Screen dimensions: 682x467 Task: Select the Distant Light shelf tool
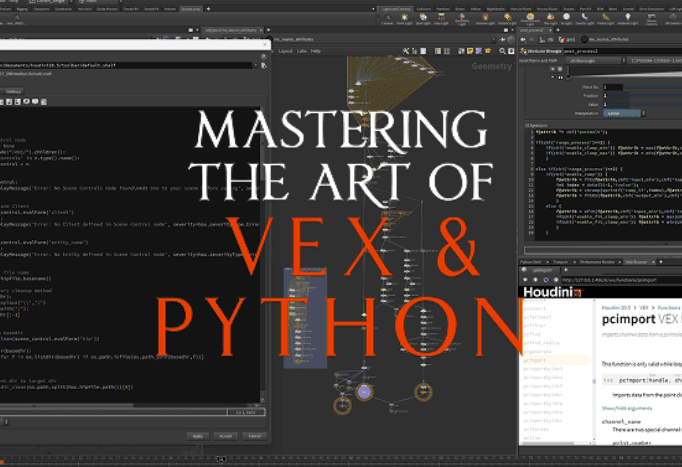(x=507, y=18)
